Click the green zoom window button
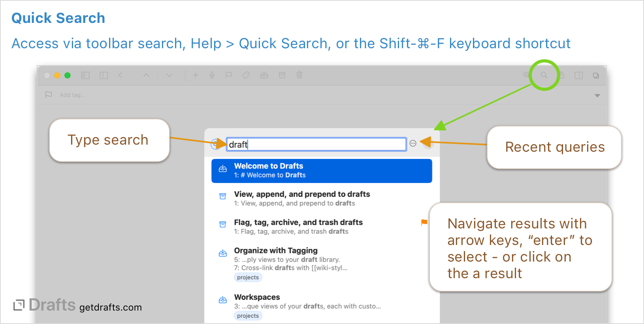 (68, 75)
